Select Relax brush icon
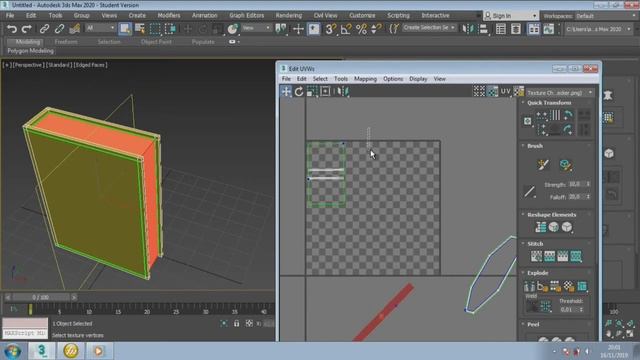 coord(565,165)
